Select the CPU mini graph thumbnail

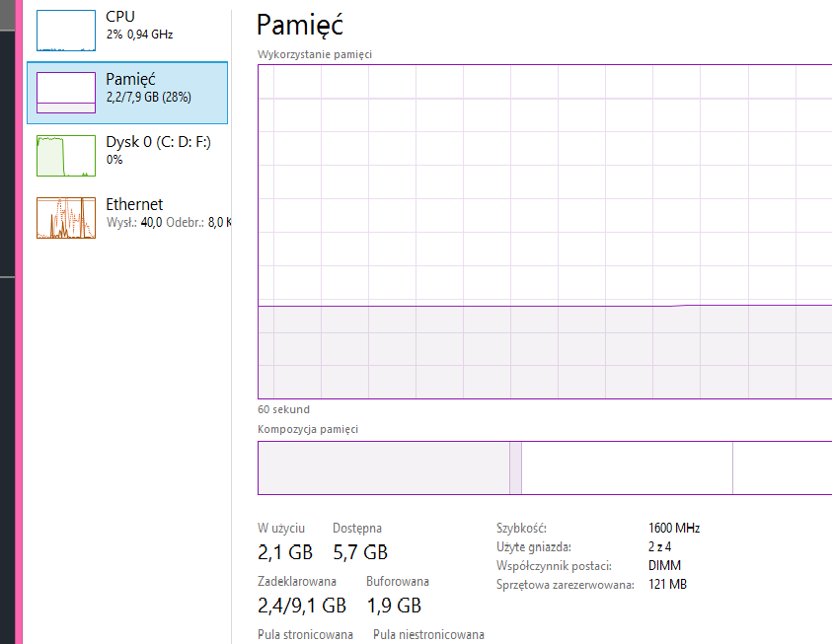pos(66,31)
